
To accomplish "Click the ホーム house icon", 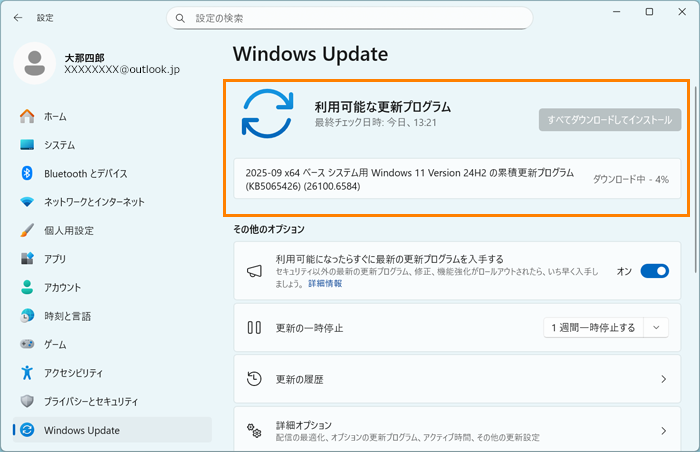I will (x=27, y=116).
